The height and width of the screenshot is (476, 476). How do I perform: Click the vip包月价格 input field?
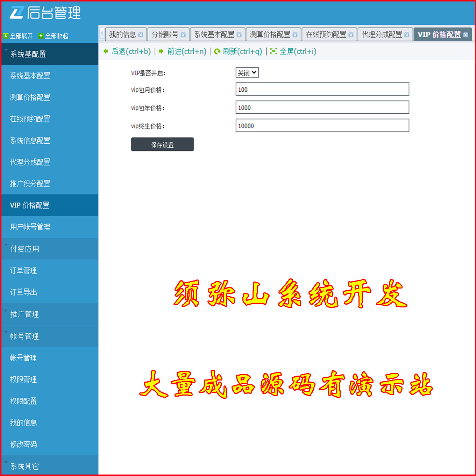(x=322, y=89)
